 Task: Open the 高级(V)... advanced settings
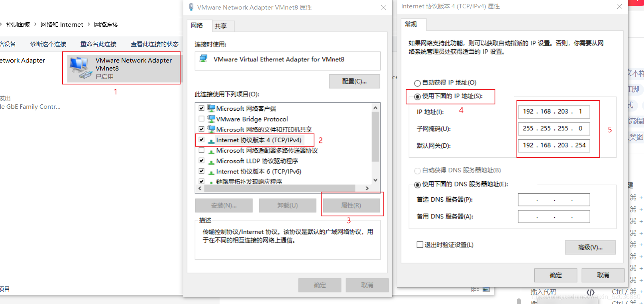click(590, 247)
